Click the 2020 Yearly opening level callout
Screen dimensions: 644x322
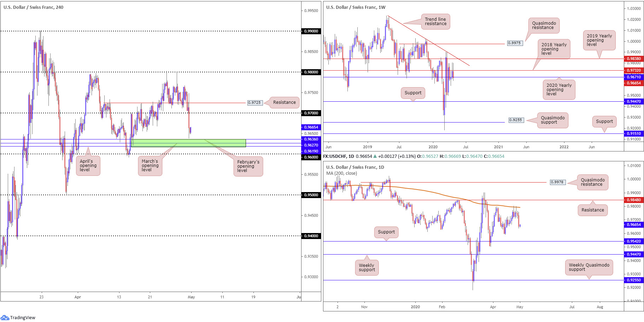[x=559, y=90]
